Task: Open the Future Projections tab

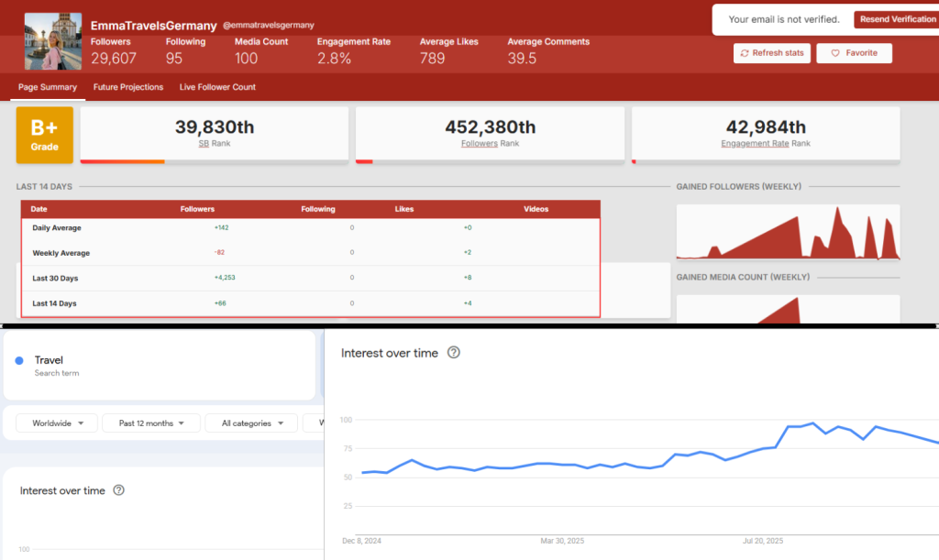Action: pyautogui.click(x=128, y=87)
